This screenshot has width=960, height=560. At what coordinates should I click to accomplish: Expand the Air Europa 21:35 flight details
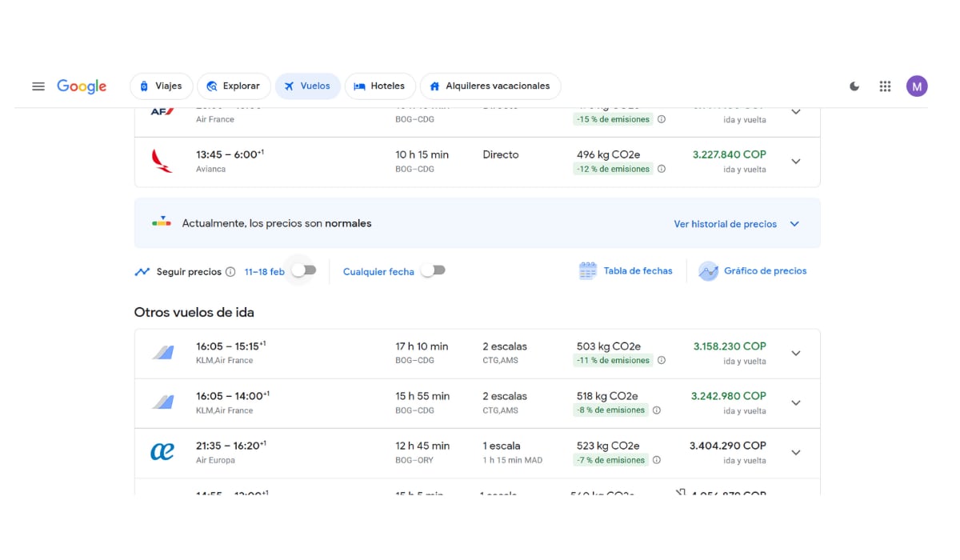pyautogui.click(x=796, y=453)
